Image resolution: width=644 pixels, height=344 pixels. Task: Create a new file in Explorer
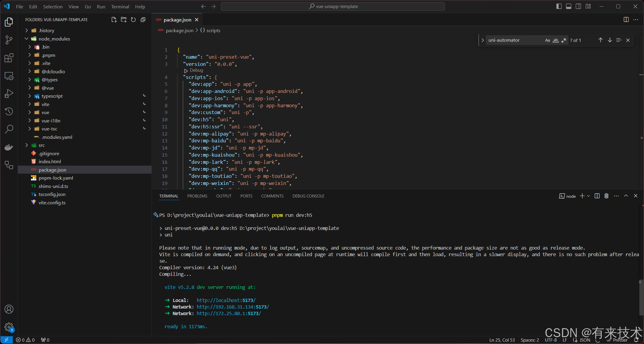click(x=114, y=20)
